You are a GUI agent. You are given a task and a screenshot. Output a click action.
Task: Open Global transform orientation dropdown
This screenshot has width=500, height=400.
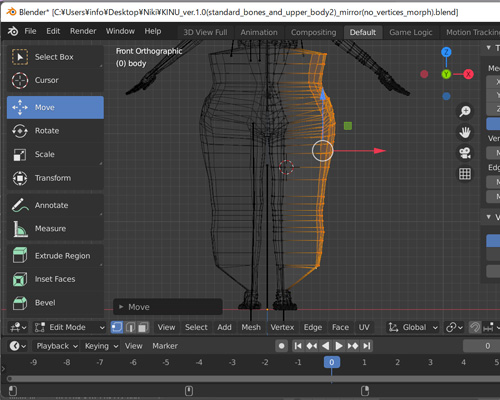pos(413,327)
